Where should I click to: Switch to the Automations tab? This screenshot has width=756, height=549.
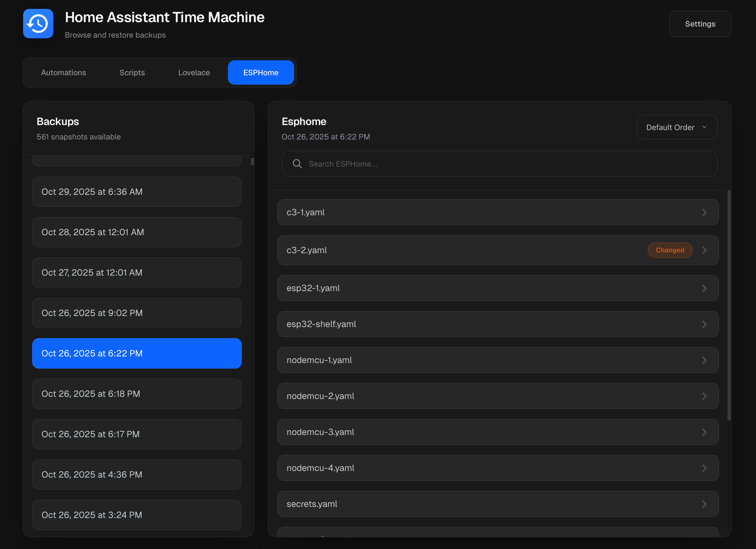point(63,72)
